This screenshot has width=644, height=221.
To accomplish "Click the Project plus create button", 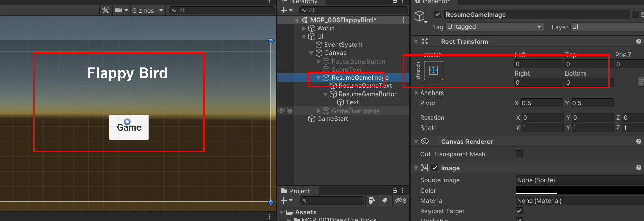I will (284, 200).
